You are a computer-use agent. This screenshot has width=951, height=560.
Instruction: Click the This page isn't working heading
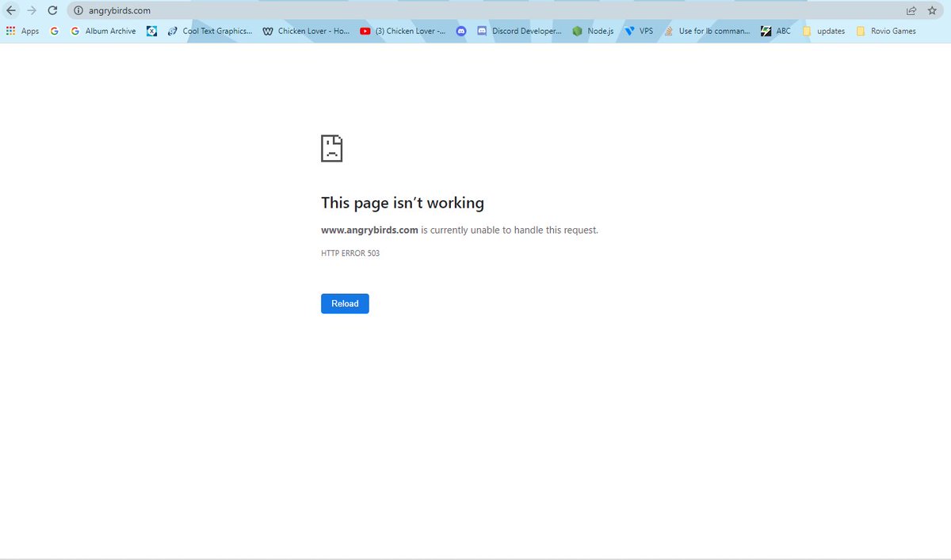pos(403,203)
